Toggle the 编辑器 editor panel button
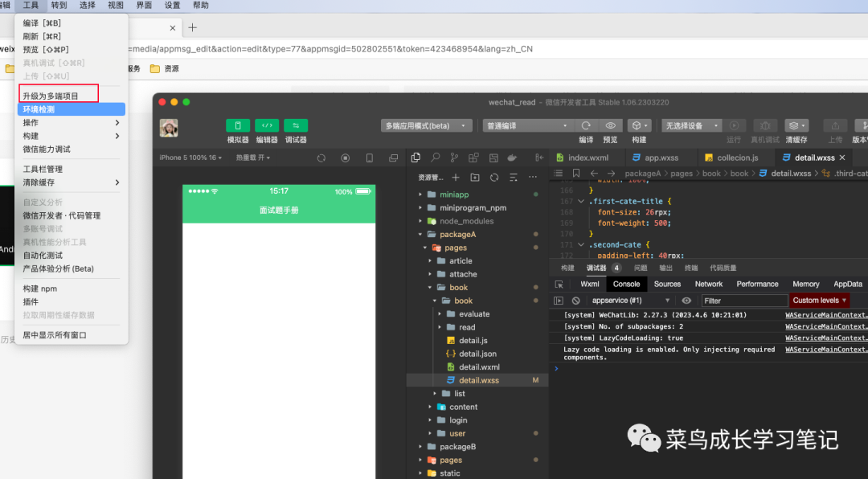 tap(266, 125)
